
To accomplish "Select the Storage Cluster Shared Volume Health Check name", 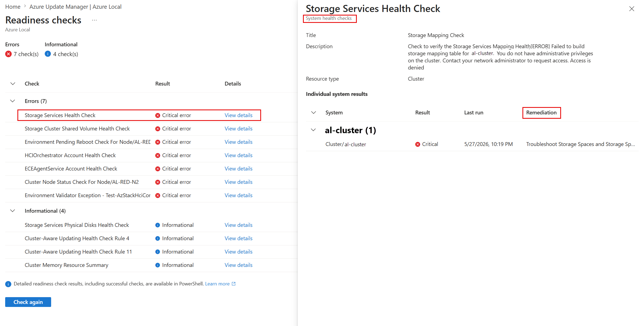I will [x=77, y=129].
